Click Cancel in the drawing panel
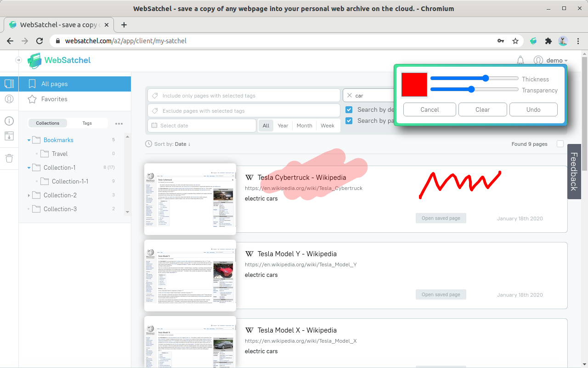The height and width of the screenshot is (368, 588). click(x=430, y=109)
